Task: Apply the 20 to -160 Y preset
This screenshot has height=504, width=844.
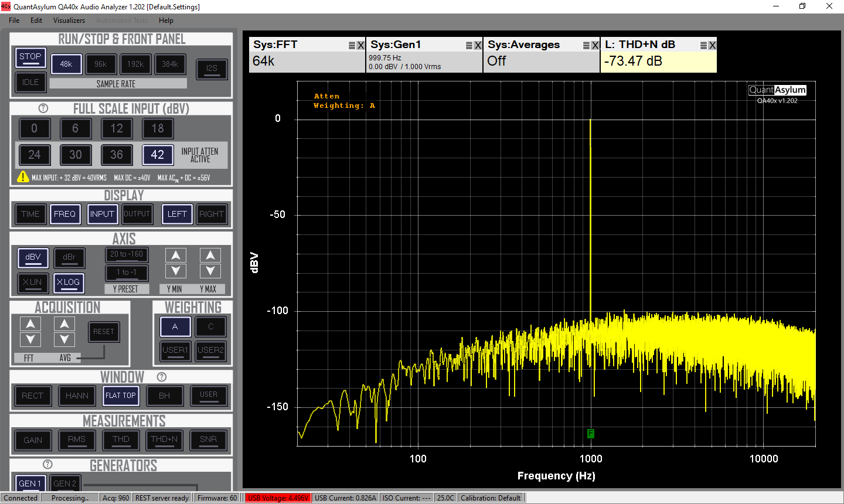Action: pyautogui.click(x=127, y=254)
